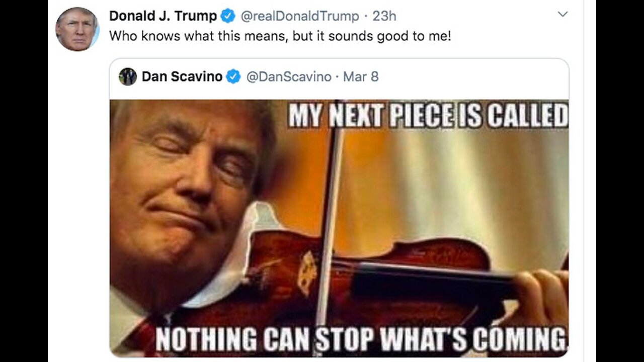The width and height of the screenshot is (644, 362).
Task: Open the 23h timestamp link
Action: 384,16
